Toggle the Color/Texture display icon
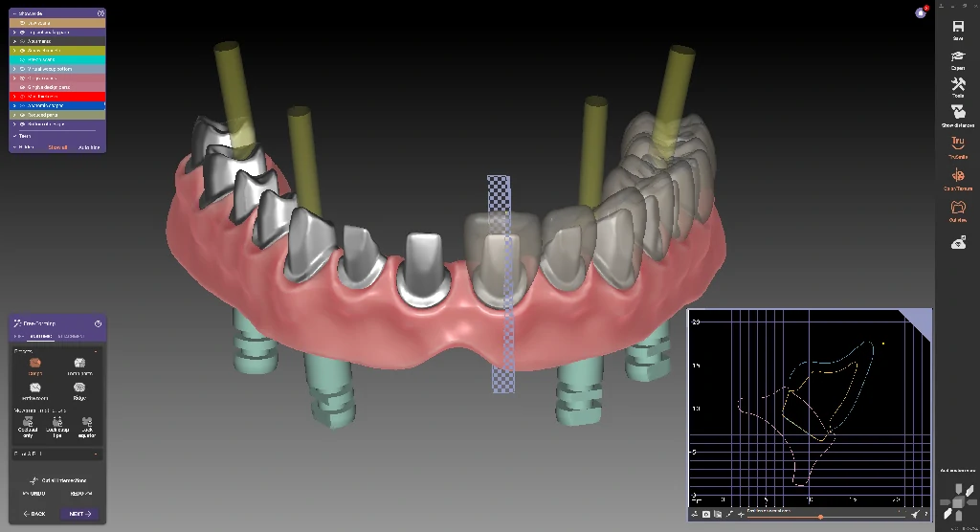This screenshot has height=532, width=980. click(x=957, y=178)
